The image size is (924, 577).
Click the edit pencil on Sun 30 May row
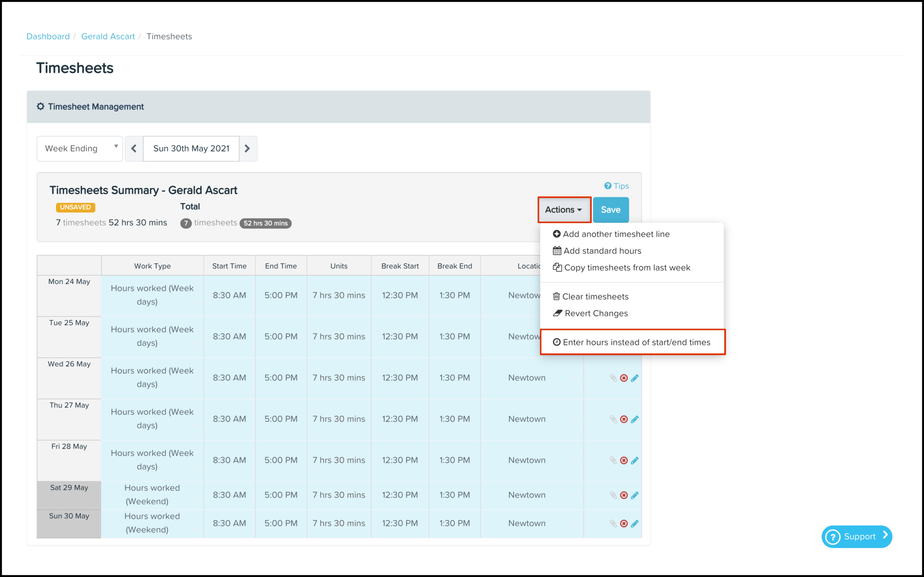click(635, 523)
